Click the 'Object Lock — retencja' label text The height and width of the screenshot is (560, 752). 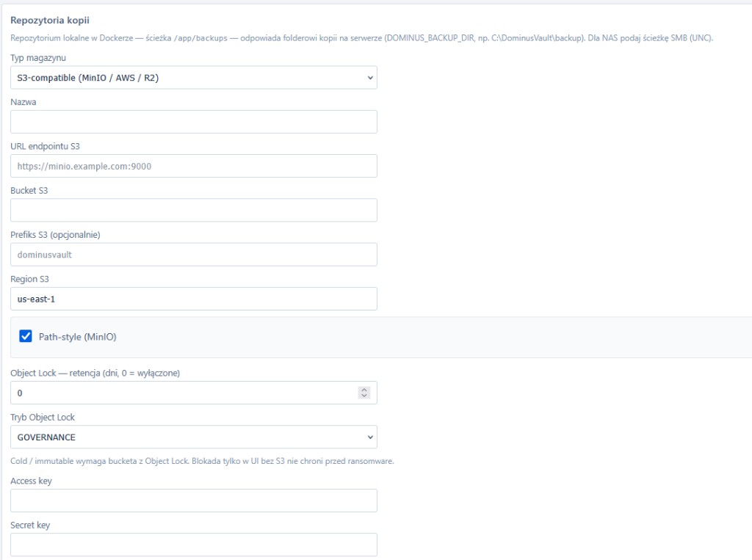(95, 373)
